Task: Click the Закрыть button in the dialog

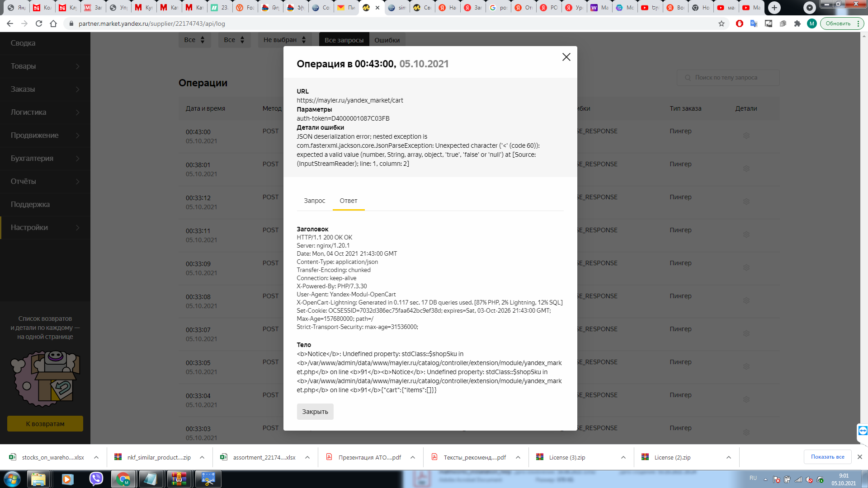Action: [x=315, y=412]
